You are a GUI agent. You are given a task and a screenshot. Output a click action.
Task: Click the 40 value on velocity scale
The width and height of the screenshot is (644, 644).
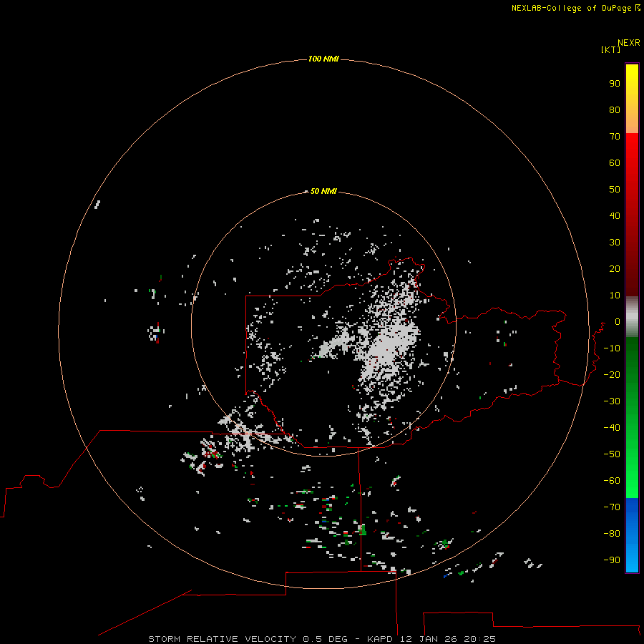615,216
